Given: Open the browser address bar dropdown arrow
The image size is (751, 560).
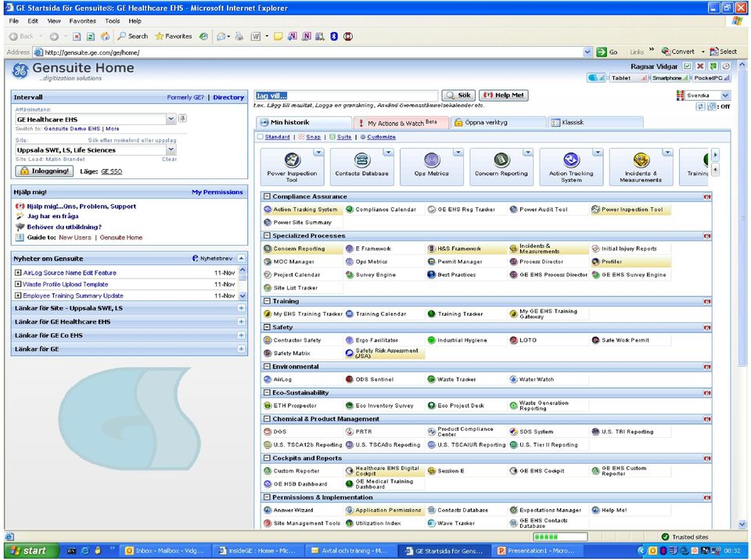Looking at the screenshot, I should [588, 52].
